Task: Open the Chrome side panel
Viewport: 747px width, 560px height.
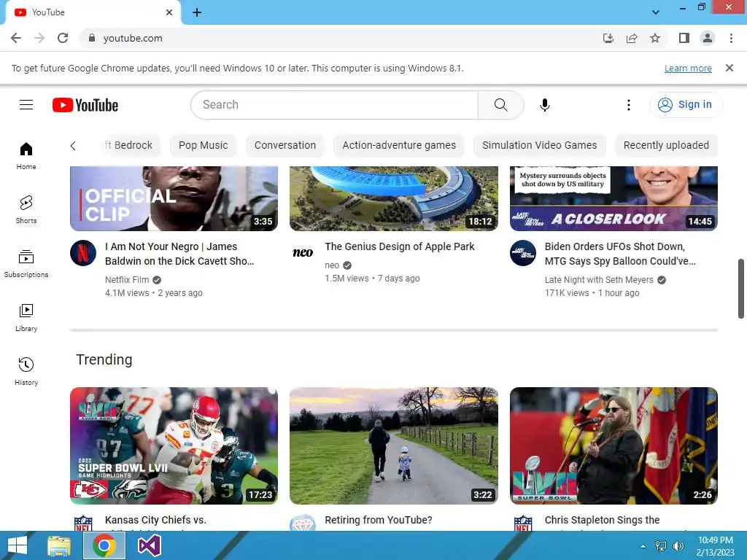Action: click(x=684, y=38)
